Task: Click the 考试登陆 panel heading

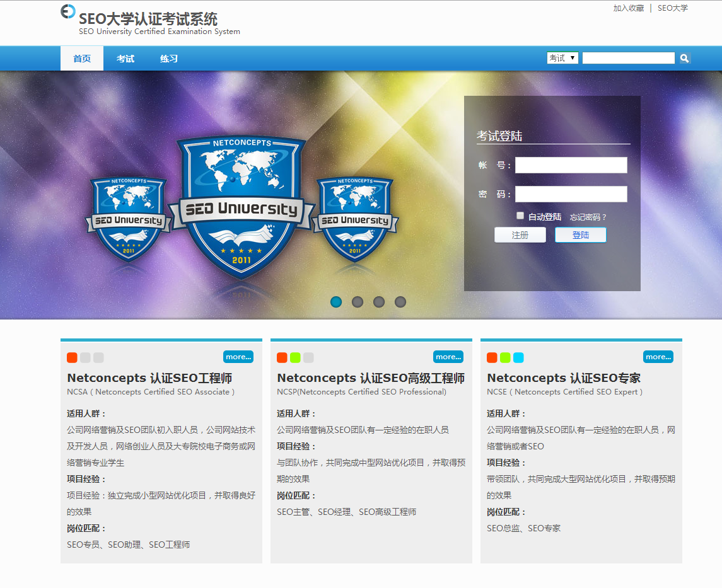Action: click(x=499, y=136)
